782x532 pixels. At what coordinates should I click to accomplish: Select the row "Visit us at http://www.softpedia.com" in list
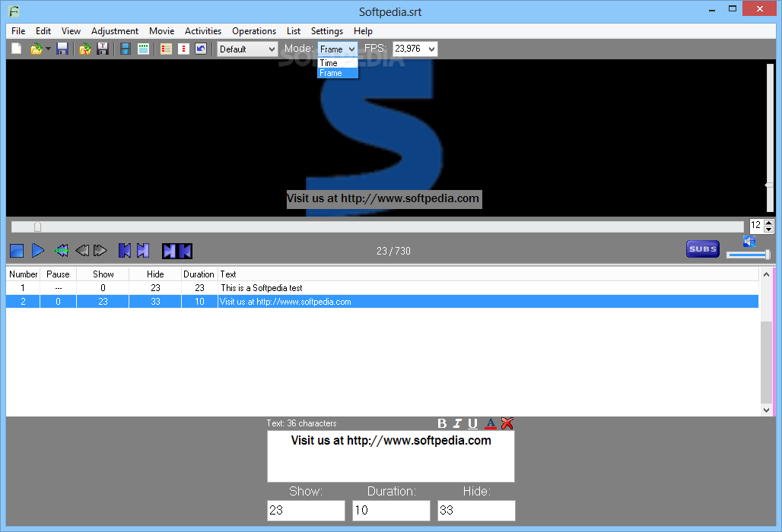(383, 302)
